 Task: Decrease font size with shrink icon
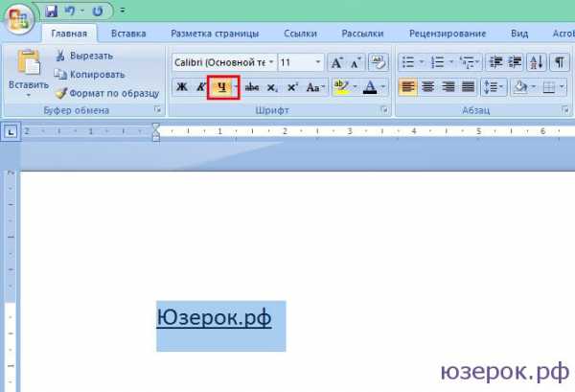(355, 62)
